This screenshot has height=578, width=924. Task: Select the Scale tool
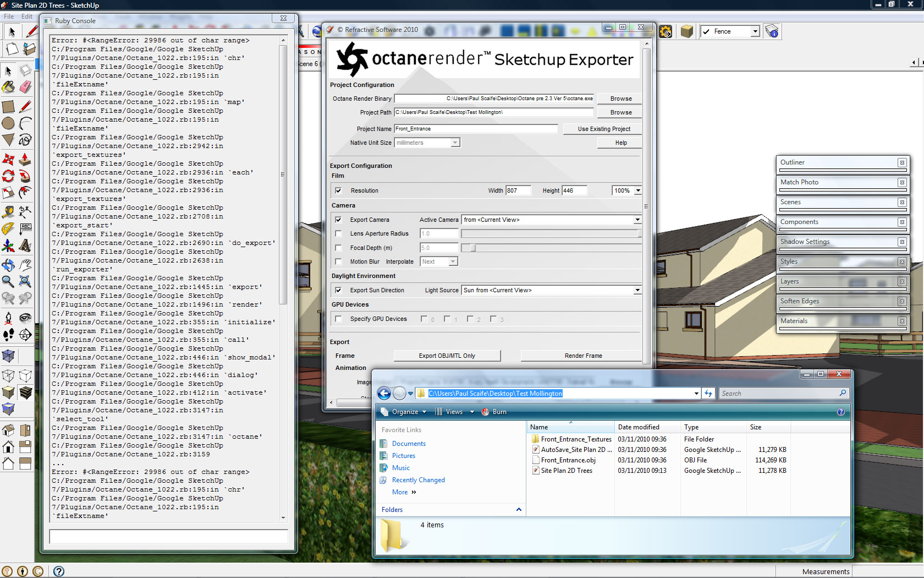coord(8,193)
